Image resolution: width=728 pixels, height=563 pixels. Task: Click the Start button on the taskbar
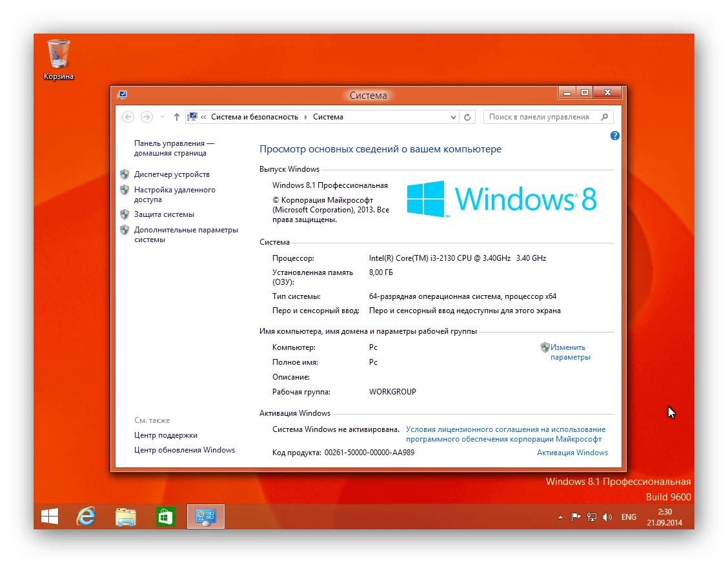pyautogui.click(x=50, y=517)
